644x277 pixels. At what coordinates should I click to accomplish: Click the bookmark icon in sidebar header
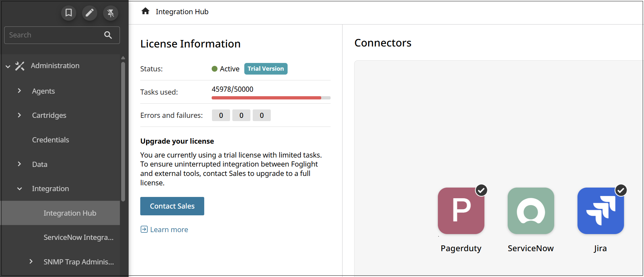click(x=69, y=13)
